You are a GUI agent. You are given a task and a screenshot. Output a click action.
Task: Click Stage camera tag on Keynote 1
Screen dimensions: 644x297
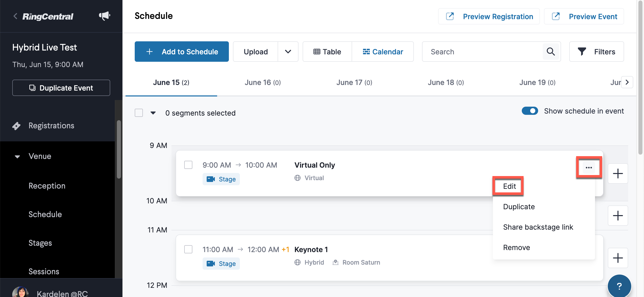[x=221, y=264]
